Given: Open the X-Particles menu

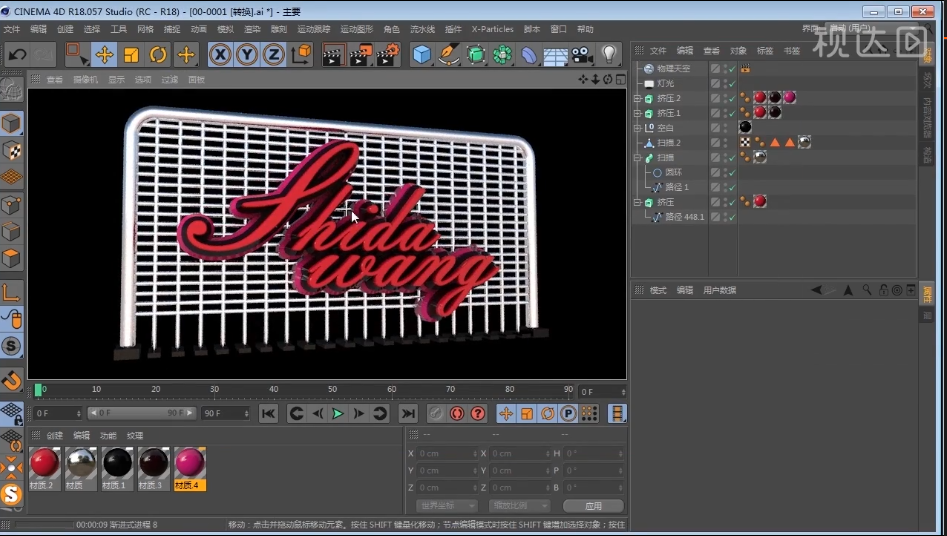Looking at the screenshot, I should 492,29.
